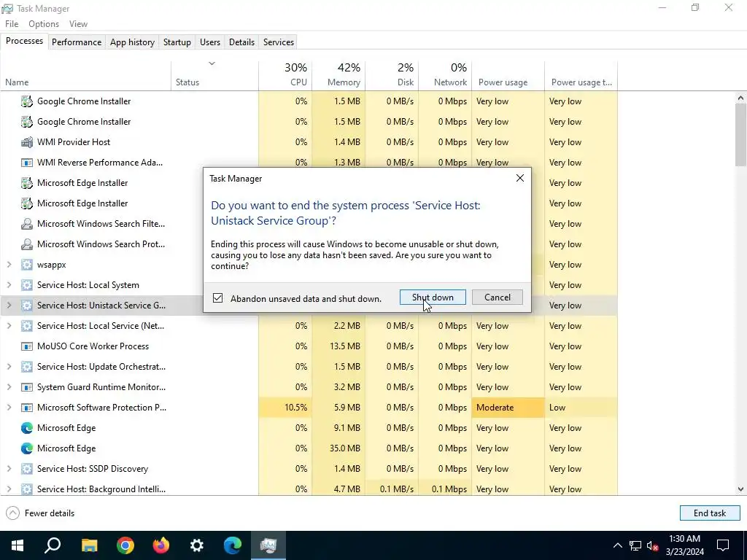The width and height of the screenshot is (747, 560).
Task: Open the Windows Start menu
Action: (18, 545)
